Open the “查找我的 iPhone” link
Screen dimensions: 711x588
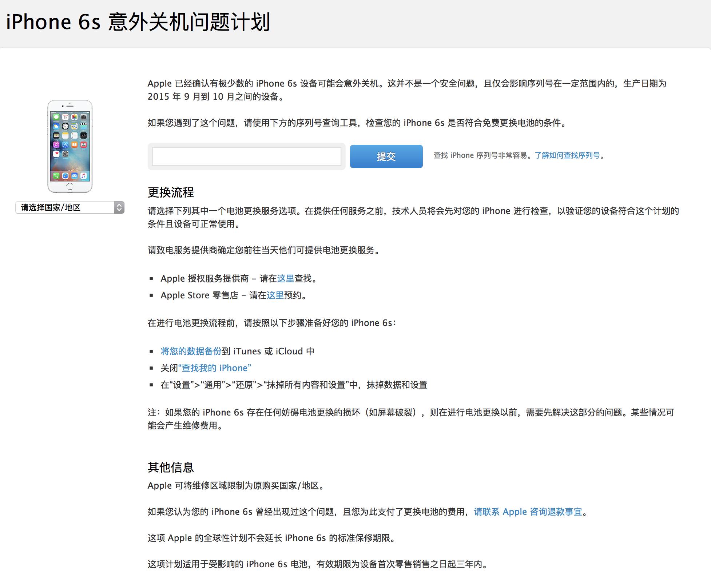click(x=215, y=368)
